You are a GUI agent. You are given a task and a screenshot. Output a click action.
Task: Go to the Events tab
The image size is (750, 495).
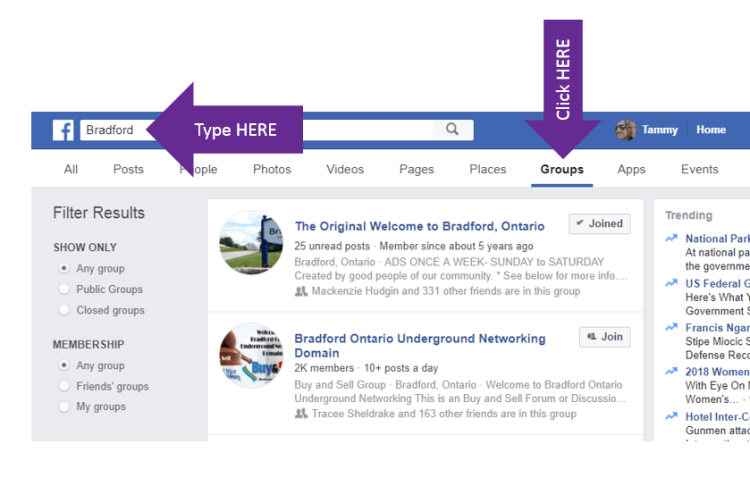[x=699, y=169]
